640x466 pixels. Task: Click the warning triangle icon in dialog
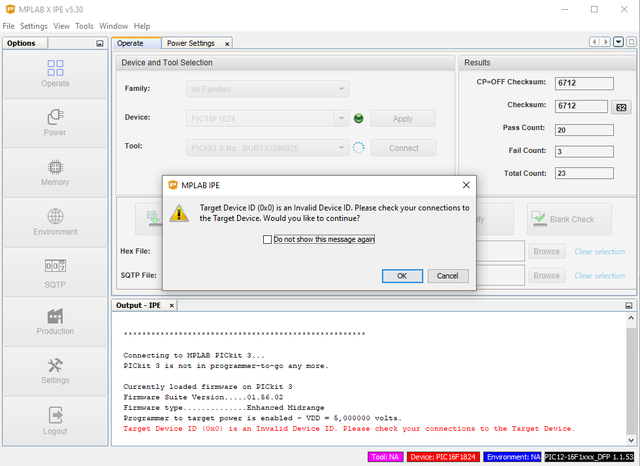[x=179, y=213]
